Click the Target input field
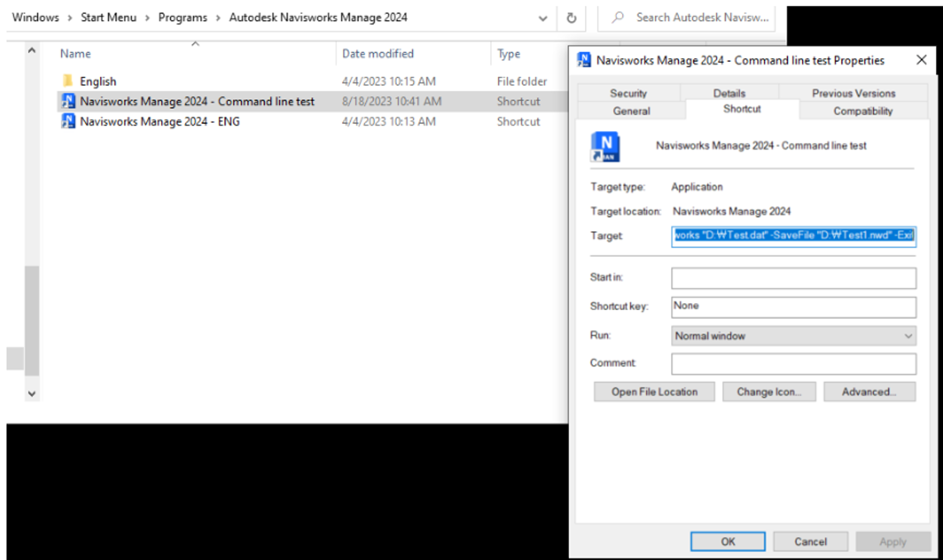Image resolution: width=943 pixels, height=560 pixels. 793,236
